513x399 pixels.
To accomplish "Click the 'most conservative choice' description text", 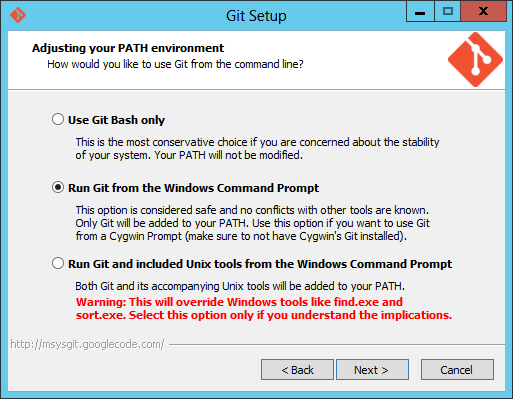I will click(x=257, y=149).
